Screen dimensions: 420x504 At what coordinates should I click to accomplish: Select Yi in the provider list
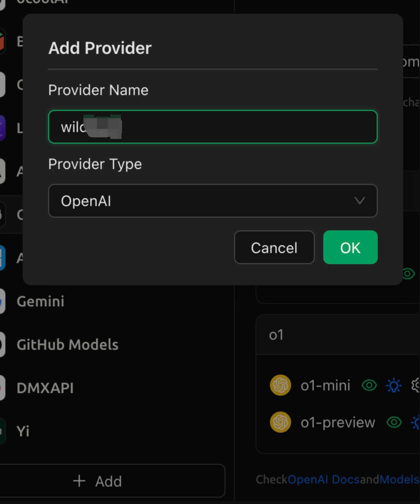pos(23,431)
